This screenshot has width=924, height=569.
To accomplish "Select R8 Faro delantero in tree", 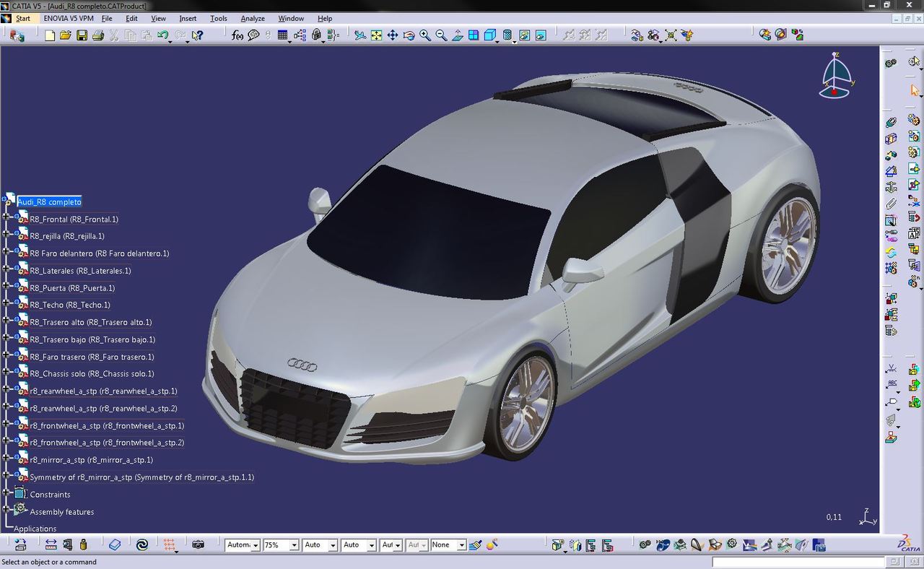I will click(x=100, y=253).
